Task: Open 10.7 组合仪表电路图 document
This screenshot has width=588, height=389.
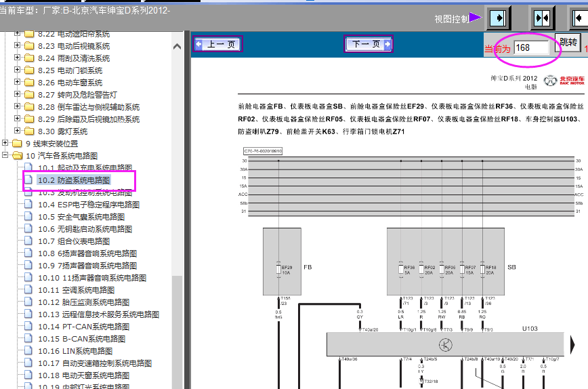Action: pos(74,241)
